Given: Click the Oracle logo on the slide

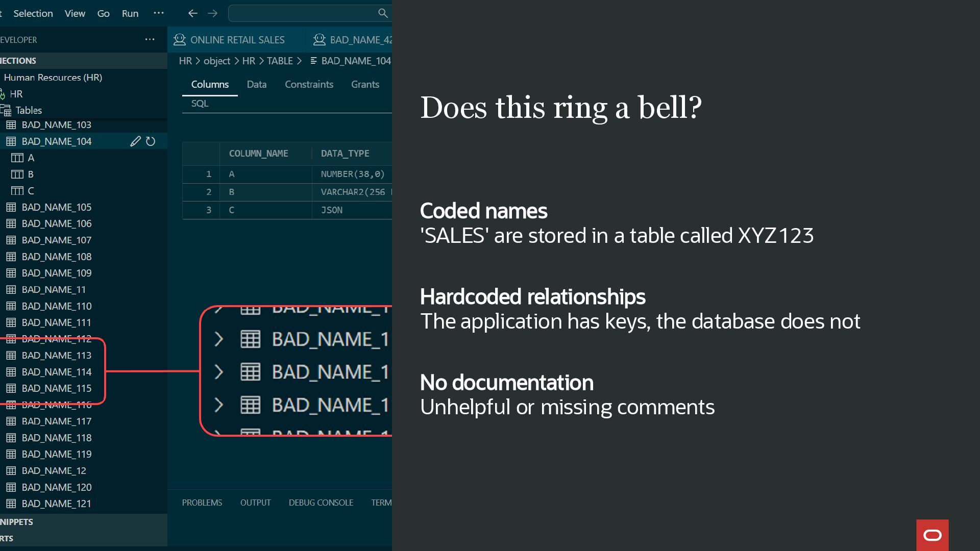Looking at the screenshot, I should [932, 535].
